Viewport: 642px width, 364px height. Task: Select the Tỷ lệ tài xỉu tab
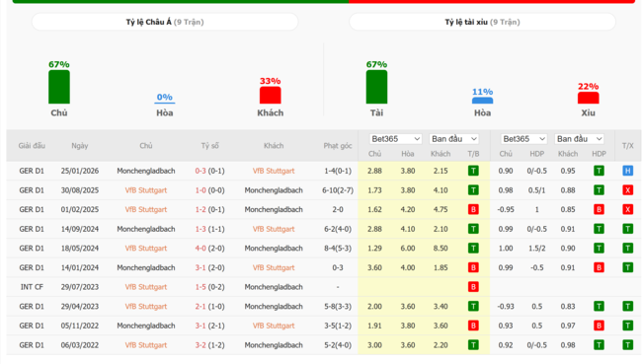click(482, 22)
